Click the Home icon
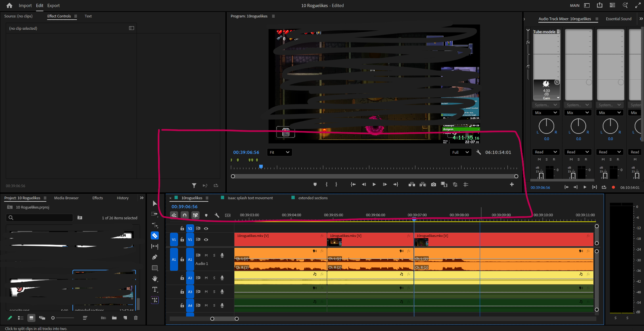This screenshot has width=644, height=331. [9, 5]
